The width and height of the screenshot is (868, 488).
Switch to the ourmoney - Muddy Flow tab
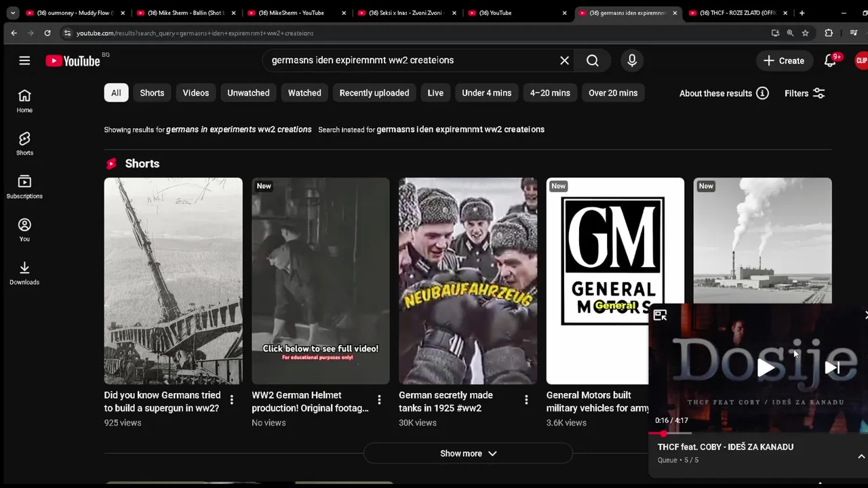click(x=75, y=13)
